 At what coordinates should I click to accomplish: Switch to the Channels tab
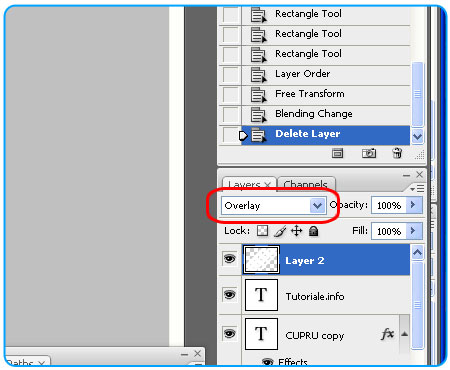(x=306, y=184)
